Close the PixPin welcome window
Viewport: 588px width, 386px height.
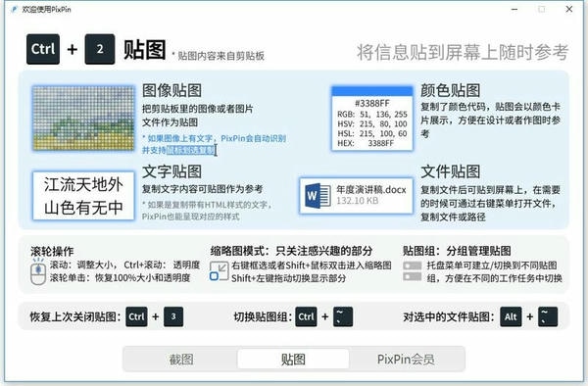click(568, 9)
